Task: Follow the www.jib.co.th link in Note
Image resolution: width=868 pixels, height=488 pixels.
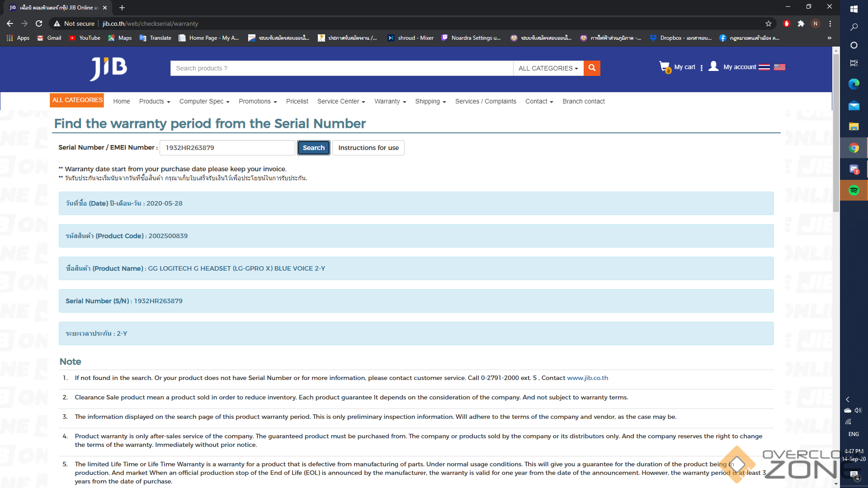Action: 587,378
